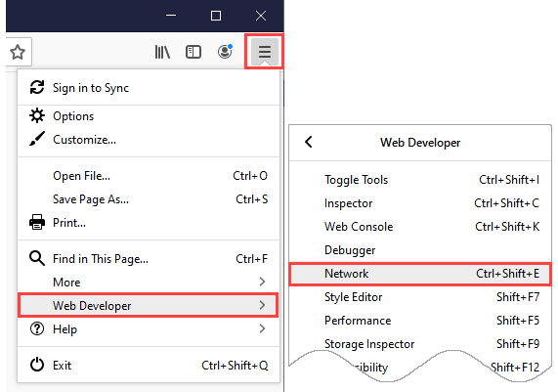The height and width of the screenshot is (392, 558).
Task: Click the bookmark star icon
Action: coord(18,53)
